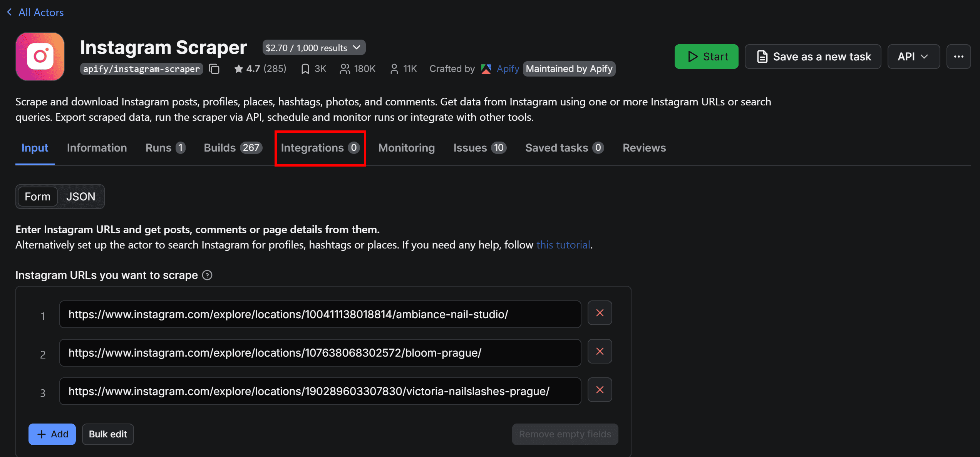Click into the bloom-prague URL input field

[x=320, y=352]
